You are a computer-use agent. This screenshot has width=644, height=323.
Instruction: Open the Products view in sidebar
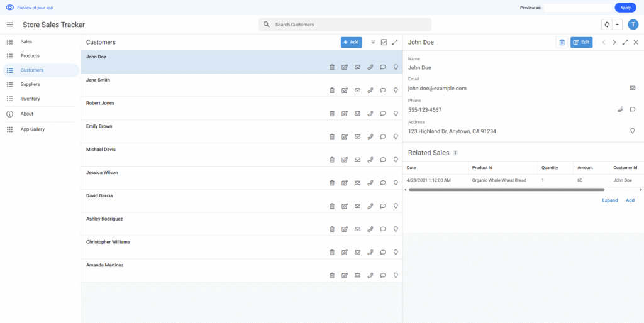(30, 56)
